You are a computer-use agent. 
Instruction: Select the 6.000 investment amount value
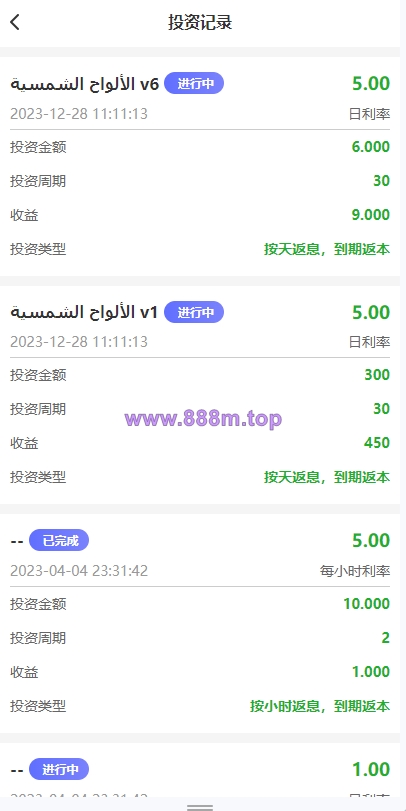(370, 147)
